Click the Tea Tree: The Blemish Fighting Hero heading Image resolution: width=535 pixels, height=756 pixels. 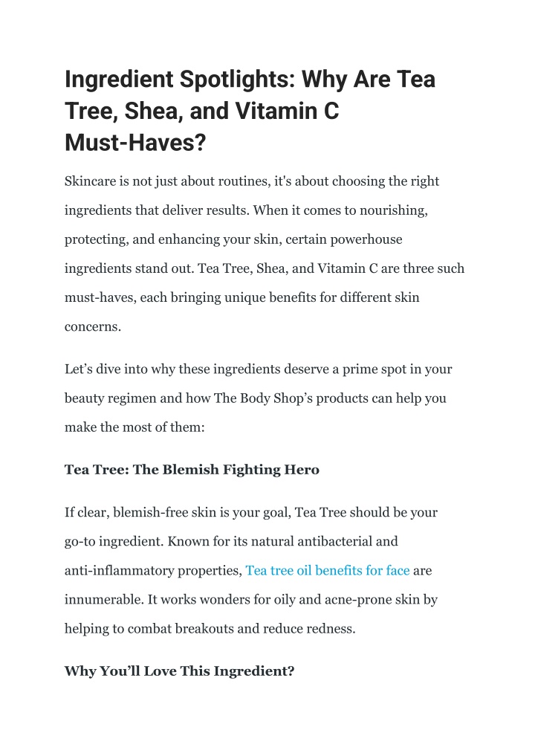tap(192, 470)
